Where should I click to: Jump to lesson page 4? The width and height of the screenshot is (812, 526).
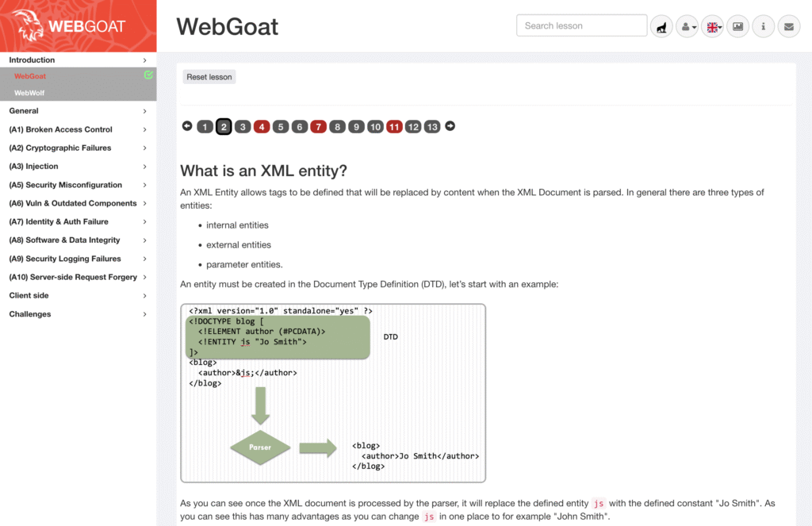point(262,126)
